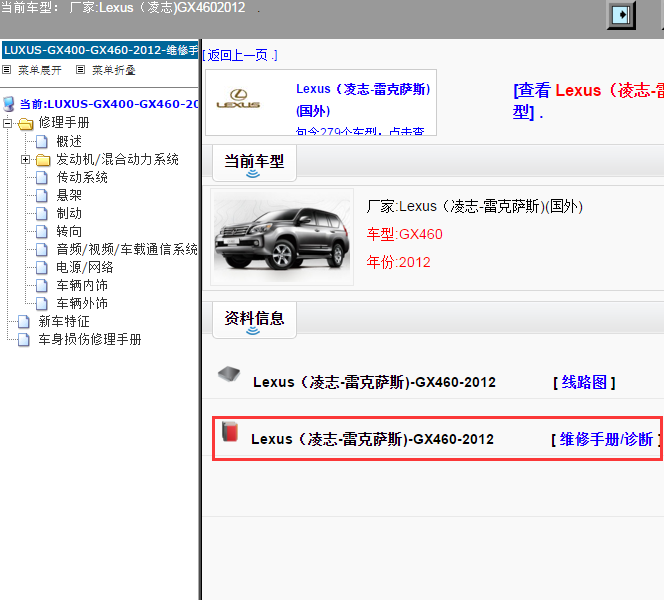Select the 当前车型 tab
The image size is (664, 600).
tap(254, 163)
